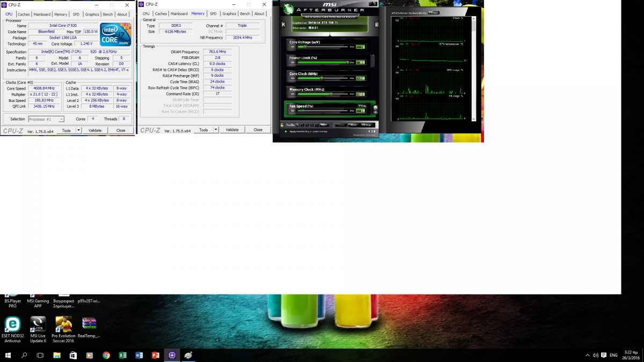Show hidden system tray icons

pos(588,355)
